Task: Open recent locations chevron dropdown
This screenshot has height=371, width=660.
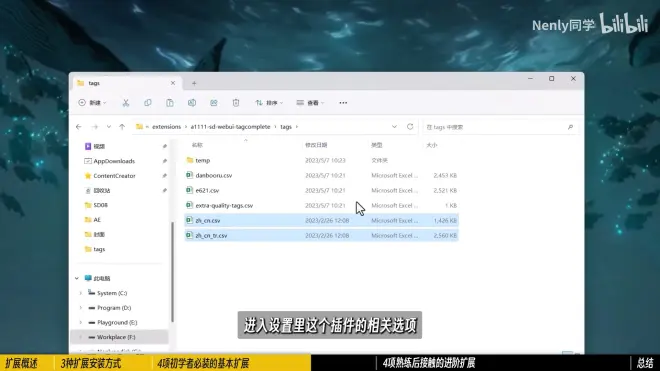Action: coord(109,127)
